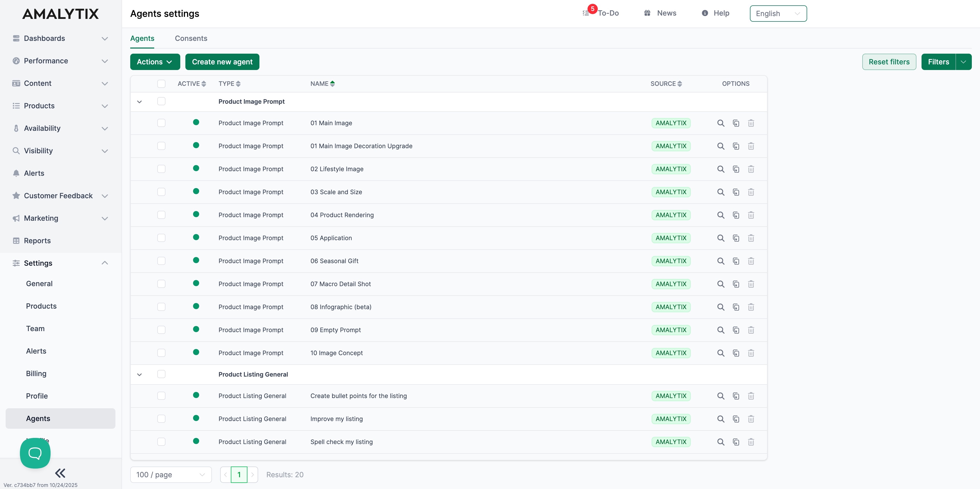This screenshot has height=489, width=980.
Task: Open the language selector showing English
Action: [778, 13]
